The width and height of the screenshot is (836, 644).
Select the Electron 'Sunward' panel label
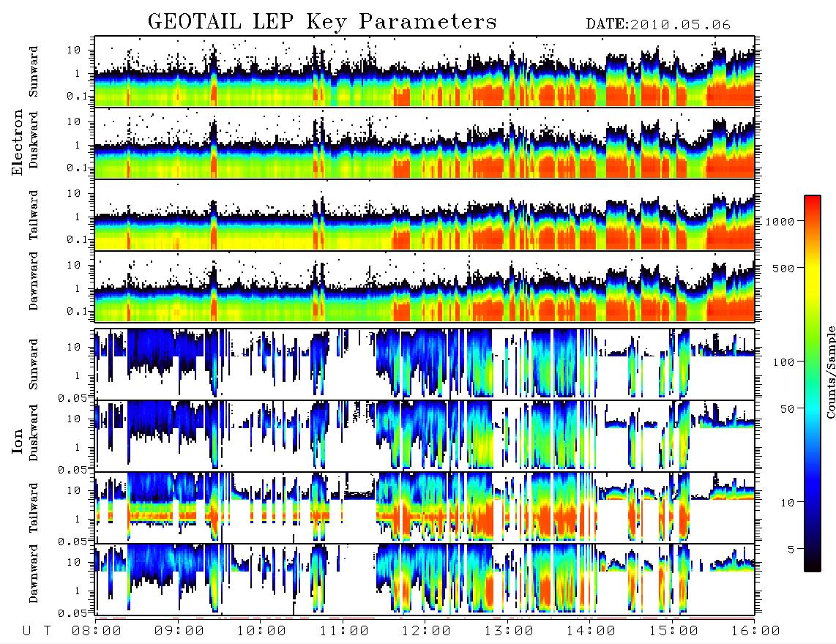(x=34, y=72)
